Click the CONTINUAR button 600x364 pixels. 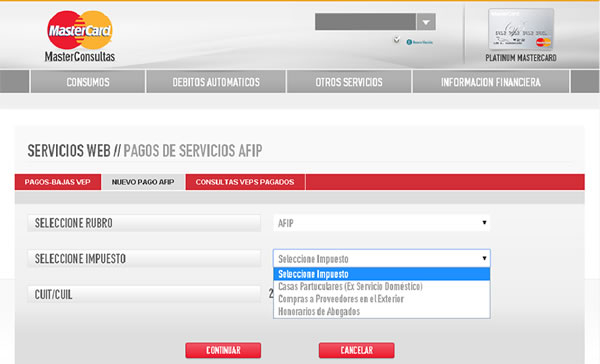[223, 350]
